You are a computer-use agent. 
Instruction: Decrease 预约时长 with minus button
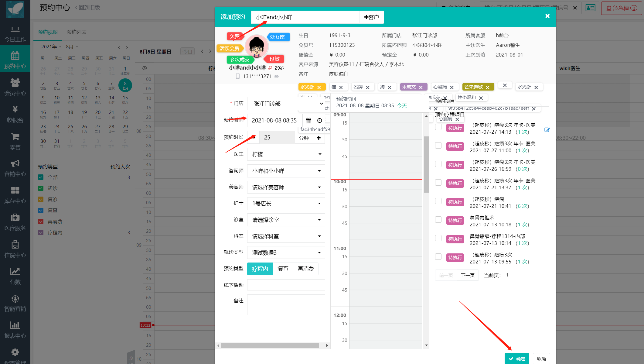point(254,138)
